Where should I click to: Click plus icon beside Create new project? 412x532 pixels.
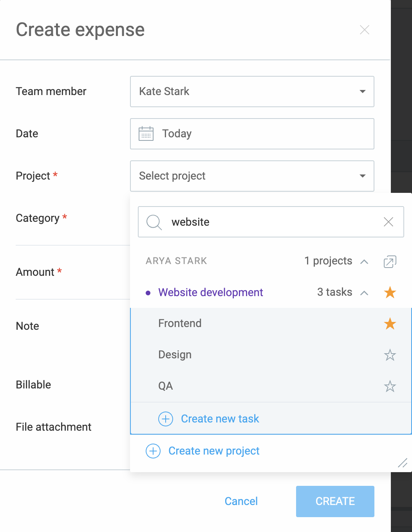153,451
